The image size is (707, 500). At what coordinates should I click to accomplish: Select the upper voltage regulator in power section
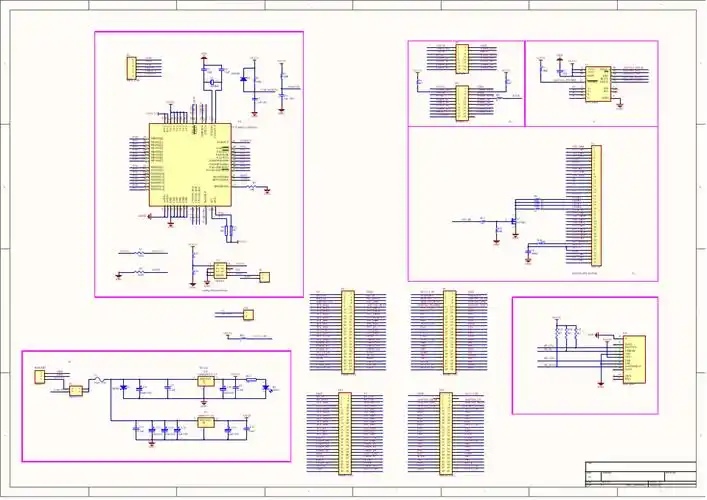(205, 381)
